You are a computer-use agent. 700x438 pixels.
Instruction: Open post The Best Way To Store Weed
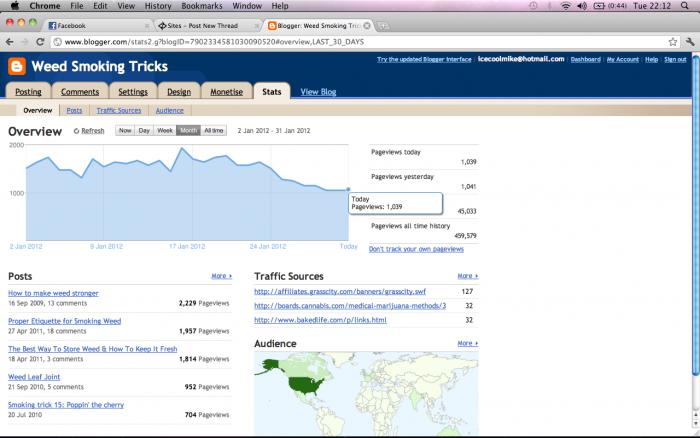pos(93,349)
